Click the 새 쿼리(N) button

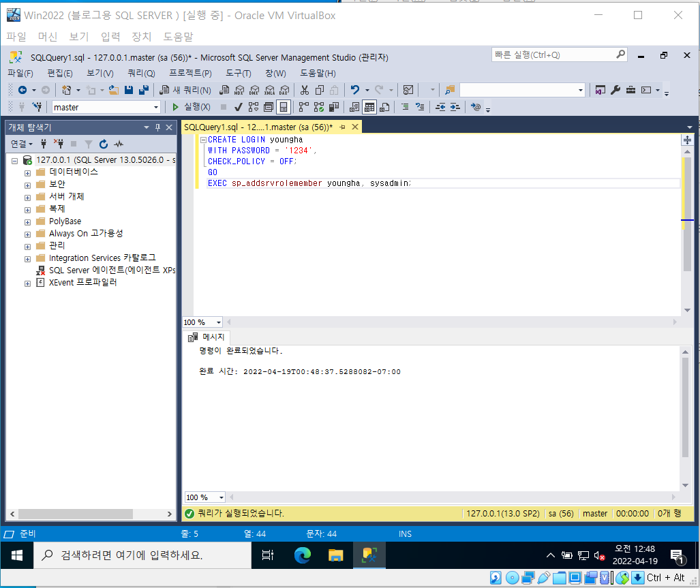tap(185, 90)
